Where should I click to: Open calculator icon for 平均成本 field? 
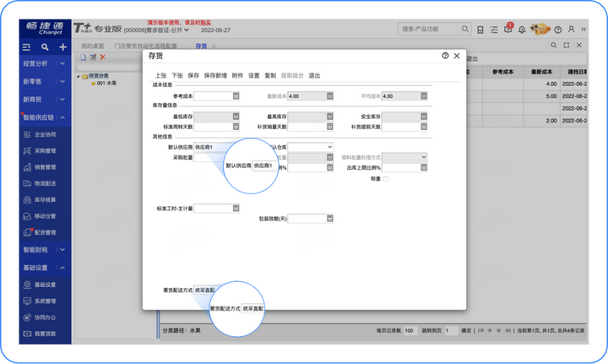tap(424, 95)
